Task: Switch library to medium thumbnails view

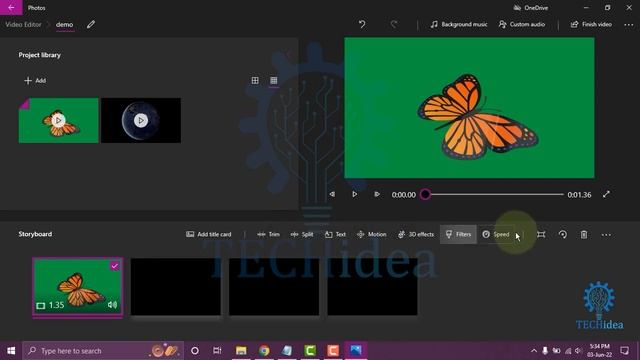Action: (x=255, y=80)
